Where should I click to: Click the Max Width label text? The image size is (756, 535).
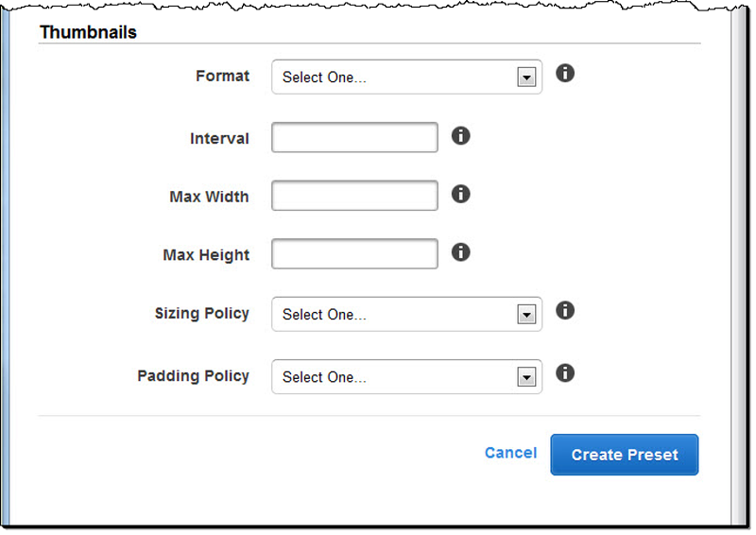pyautogui.click(x=209, y=197)
